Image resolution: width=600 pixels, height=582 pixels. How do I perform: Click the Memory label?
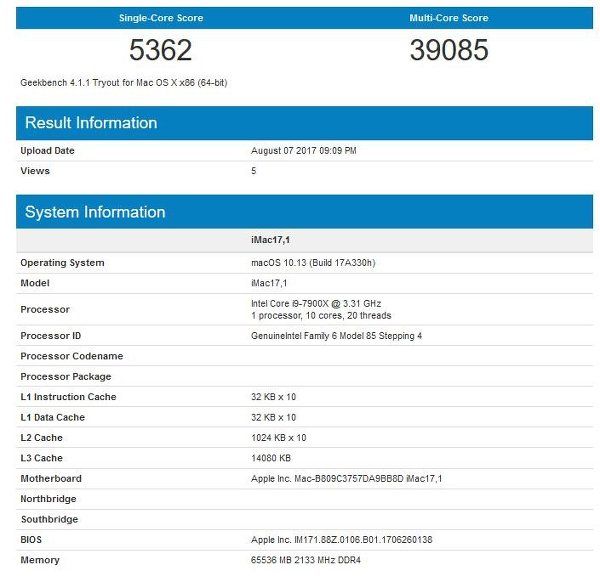click(x=40, y=560)
